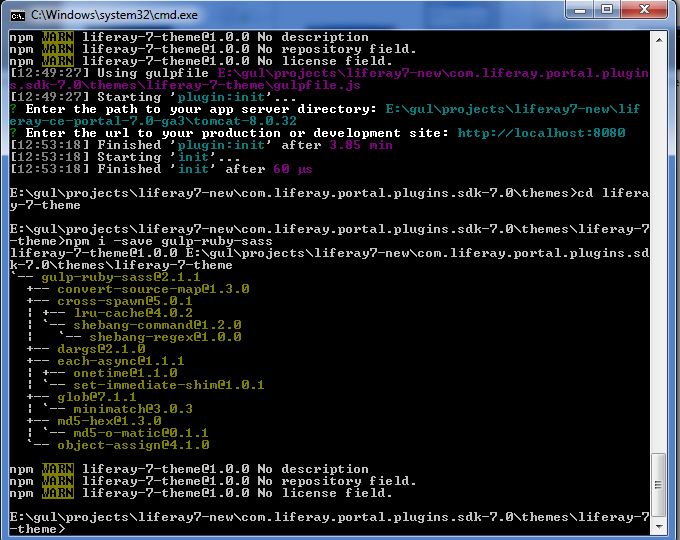680x540 pixels.
Task: Click the cmd.exe system menu icon
Action: coord(18,16)
